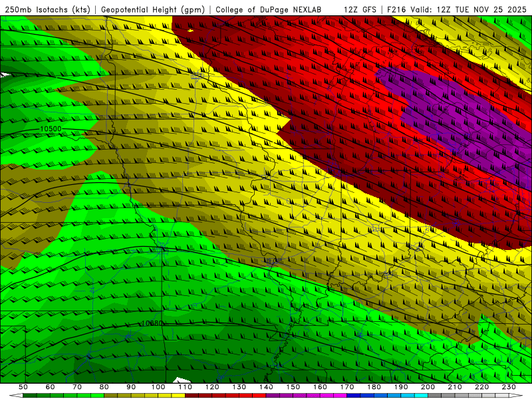Click the right arrow cap of the colorbar
Screen dimensions: 532x399
pyautogui.click(x=516, y=395)
